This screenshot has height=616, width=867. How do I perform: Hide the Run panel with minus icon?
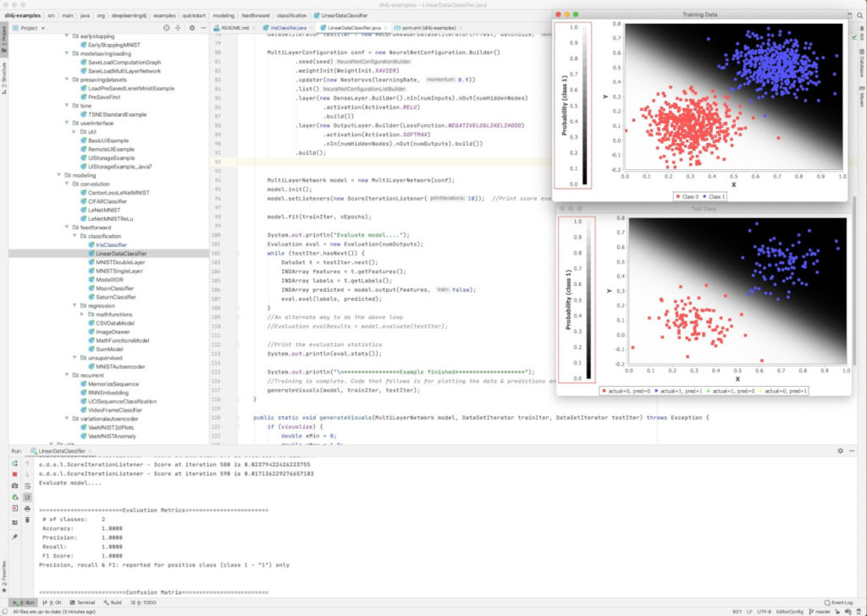[x=852, y=451]
